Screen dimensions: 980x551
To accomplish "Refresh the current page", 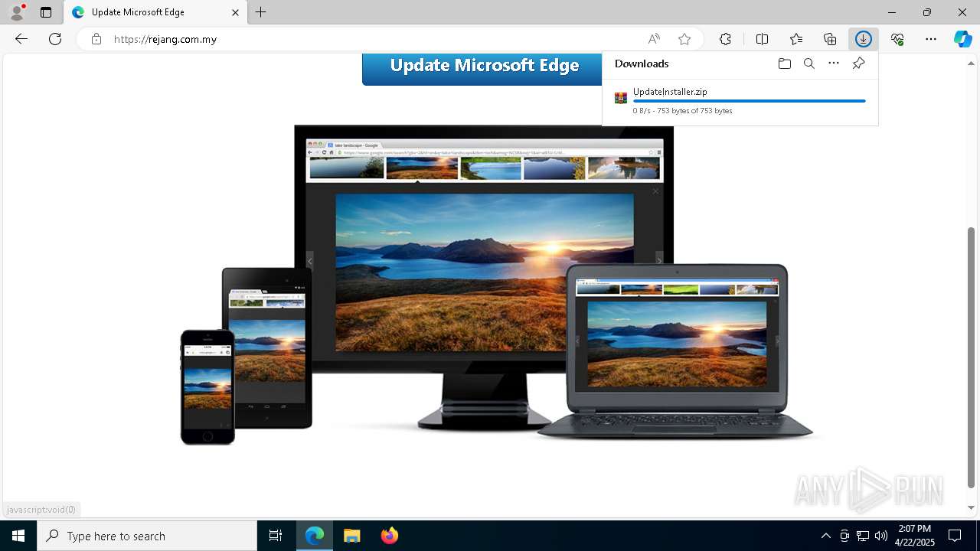I will (x=55, y=39).
